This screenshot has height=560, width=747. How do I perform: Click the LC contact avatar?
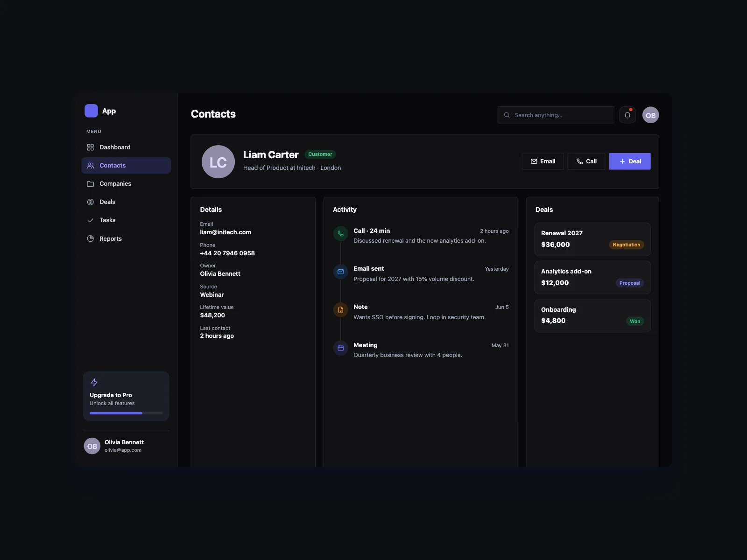(x=218, y=161)
